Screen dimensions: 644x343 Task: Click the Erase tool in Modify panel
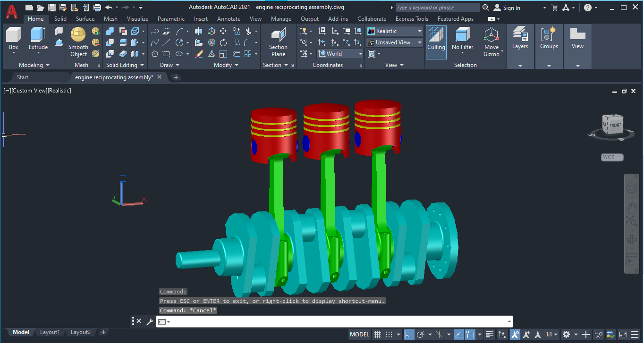point(199,54)
